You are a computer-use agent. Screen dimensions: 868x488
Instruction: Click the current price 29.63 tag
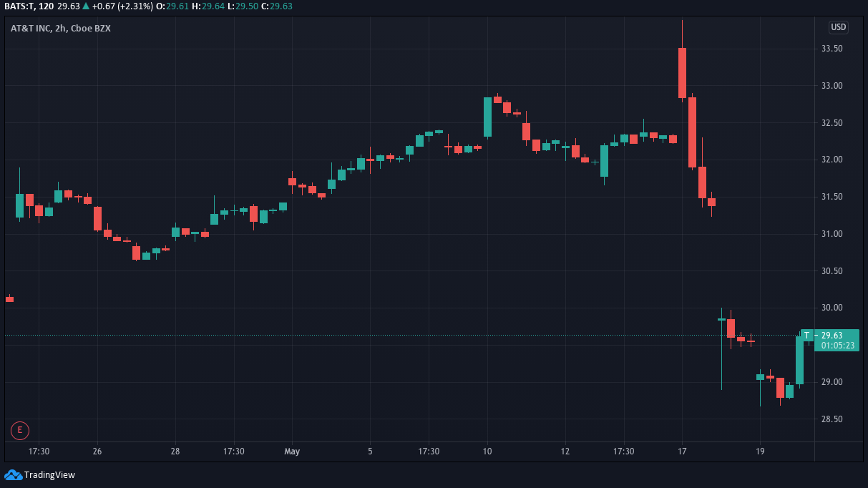[832, 336]
